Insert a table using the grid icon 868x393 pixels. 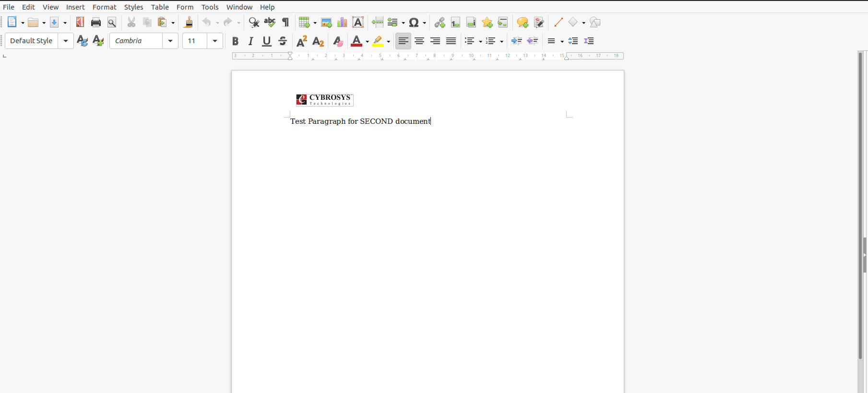tap(304, 22)
